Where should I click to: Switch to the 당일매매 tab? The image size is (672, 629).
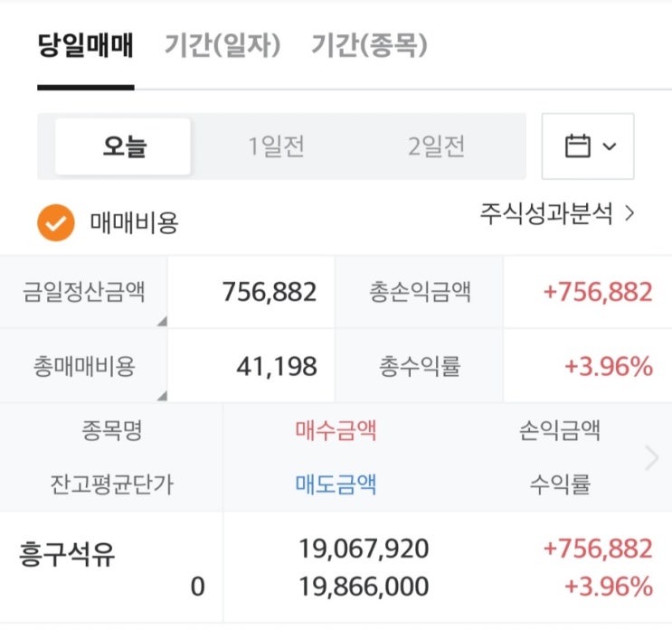85,45
